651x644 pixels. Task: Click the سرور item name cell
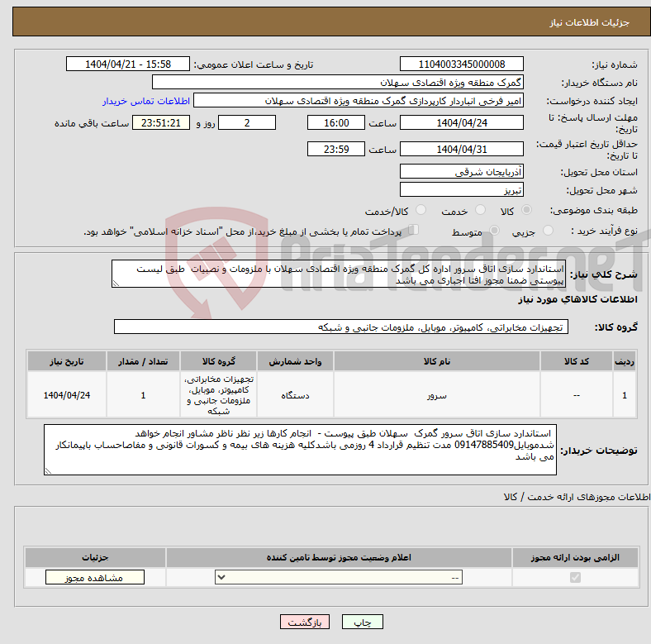coord(437,395)
